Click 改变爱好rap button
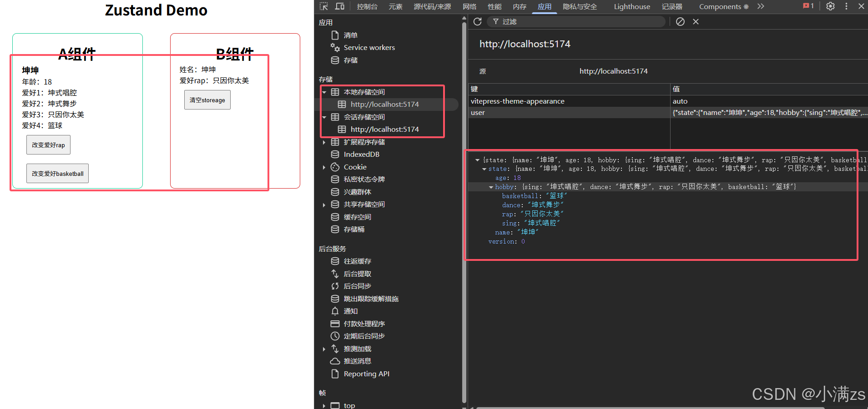This screenshot has height=409, width=868. point(48,145)
